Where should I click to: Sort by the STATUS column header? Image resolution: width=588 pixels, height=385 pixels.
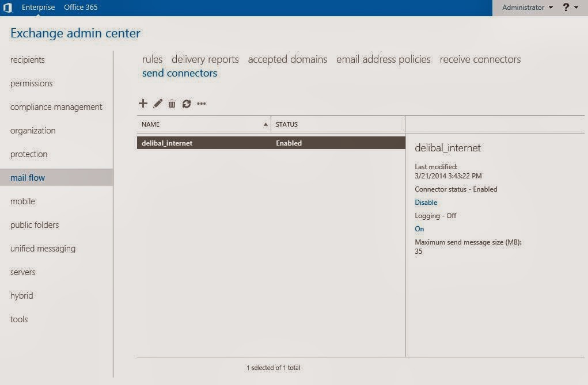click(337, 124)
